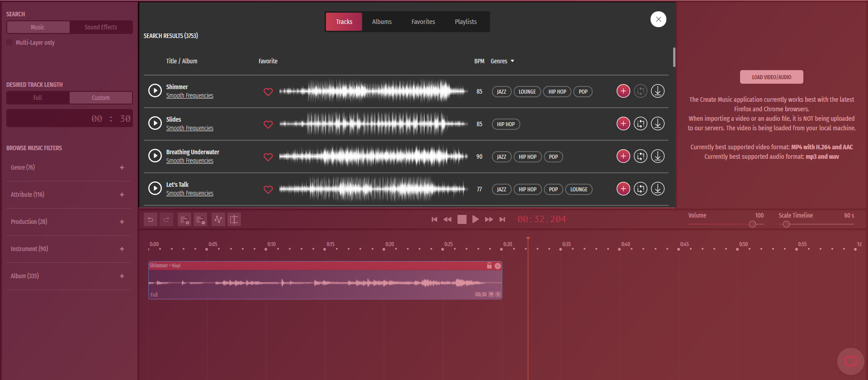Enable the Multi-Layer only option
Screen dimensions: 868x380
click(x=9, y=43)
